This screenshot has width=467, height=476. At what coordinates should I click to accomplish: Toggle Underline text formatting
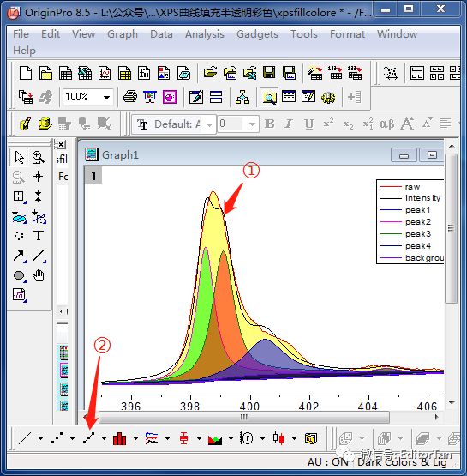pyautogui.click(x=308, y=124)
